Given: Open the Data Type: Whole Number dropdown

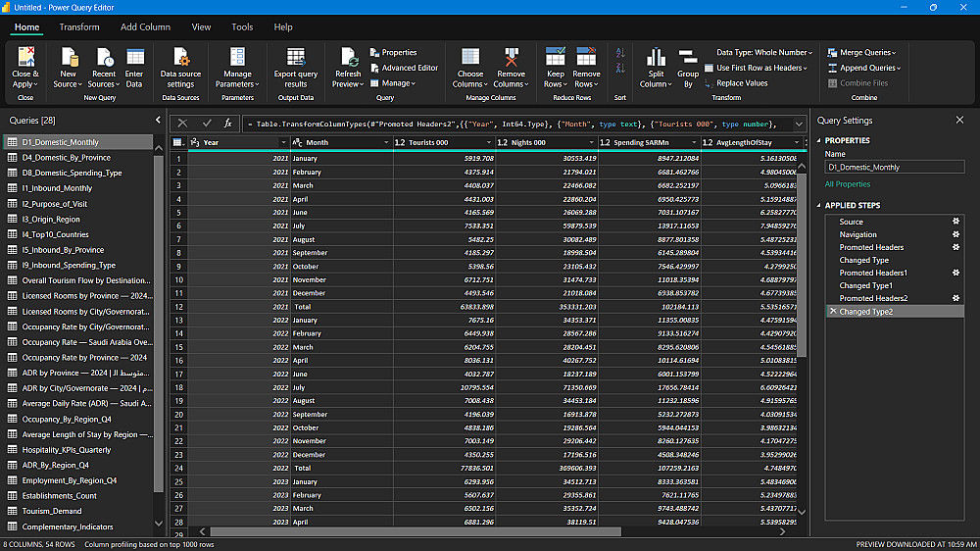Looking at the screenshot, I should pyautogui.click(x=764, y=53).
